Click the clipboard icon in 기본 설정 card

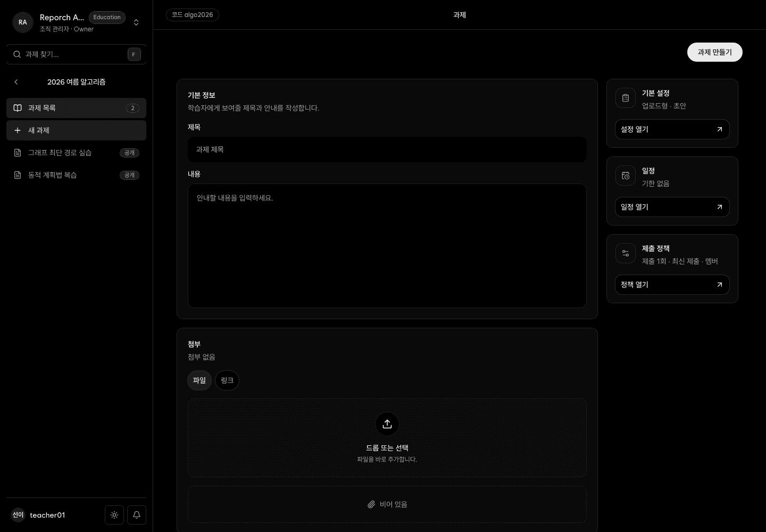626,98
